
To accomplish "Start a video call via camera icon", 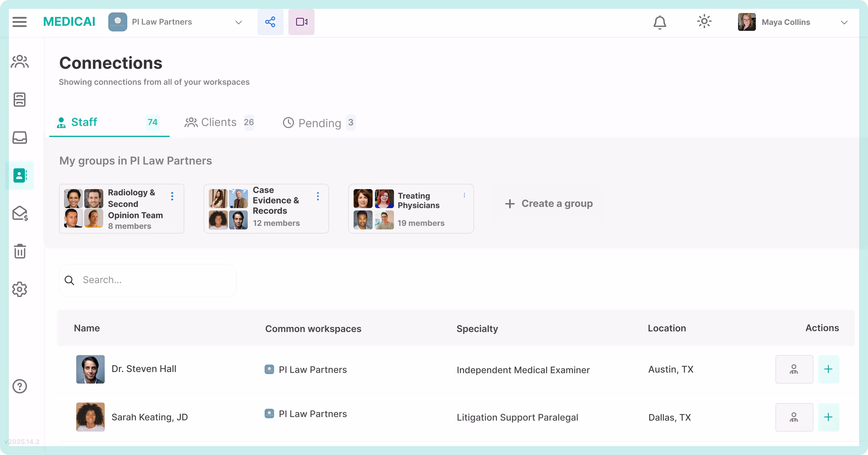I will click(x=301, y=22).
